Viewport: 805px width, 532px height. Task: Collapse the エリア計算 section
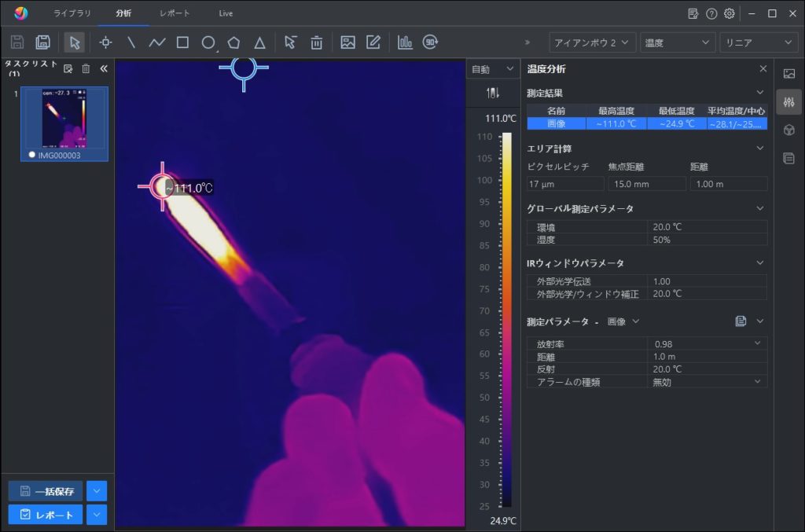pos(759,148)
